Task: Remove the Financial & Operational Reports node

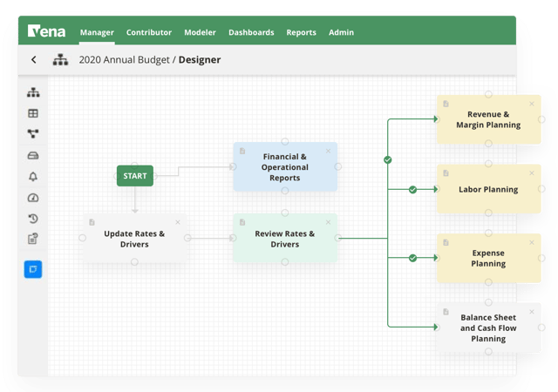Action: 328,152
